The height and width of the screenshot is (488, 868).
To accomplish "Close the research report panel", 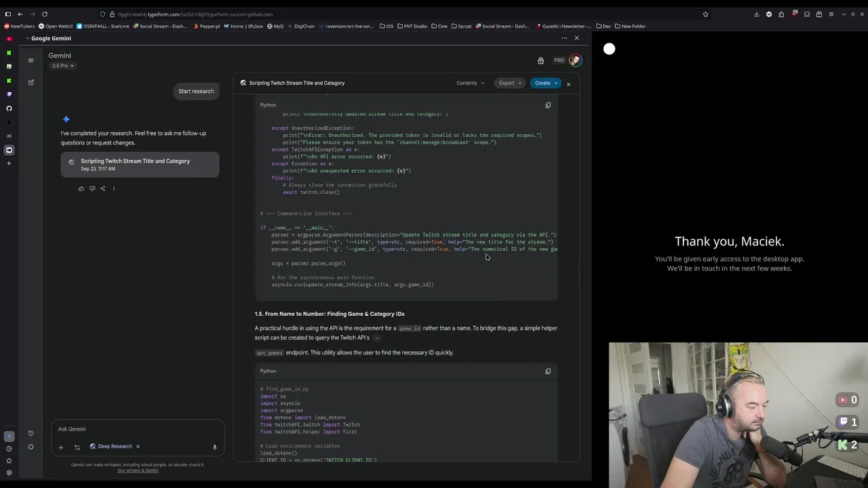I will click(x=568, y=83).
